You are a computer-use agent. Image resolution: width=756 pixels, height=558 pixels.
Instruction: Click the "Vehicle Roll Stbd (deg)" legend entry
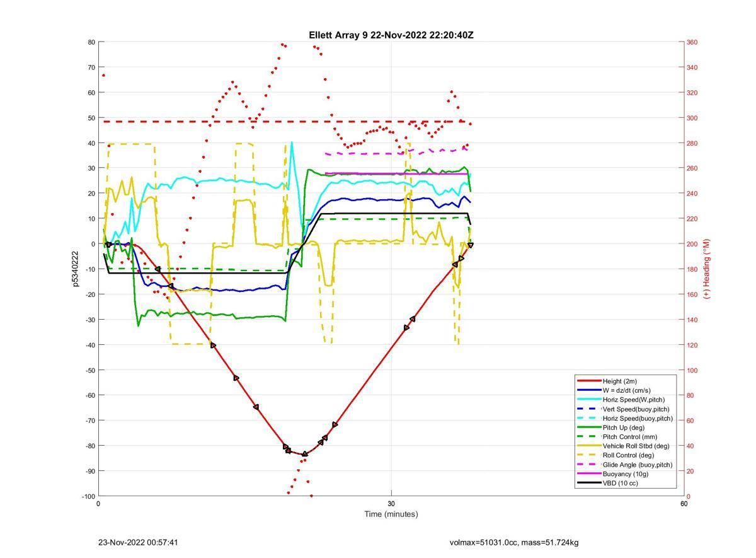click(636, 446)
